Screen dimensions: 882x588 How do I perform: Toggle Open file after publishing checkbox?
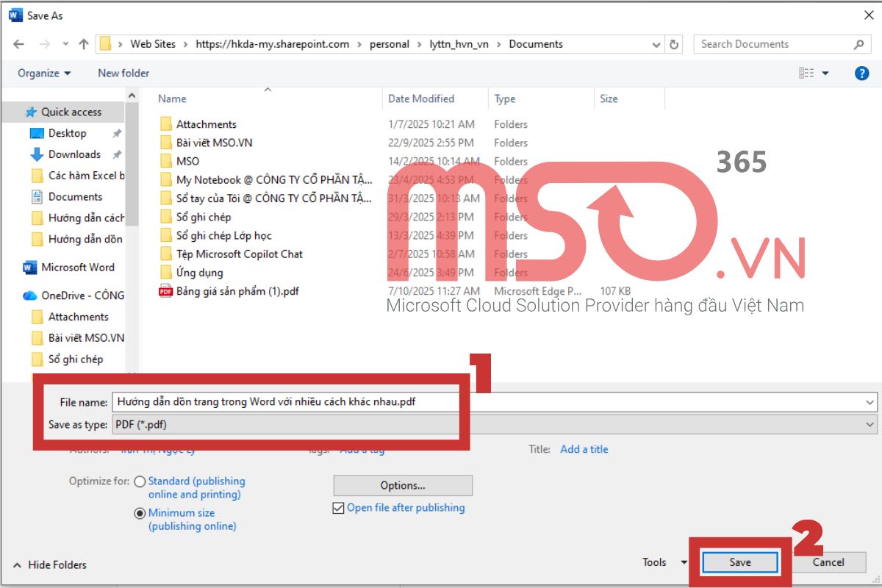(338, 508)
